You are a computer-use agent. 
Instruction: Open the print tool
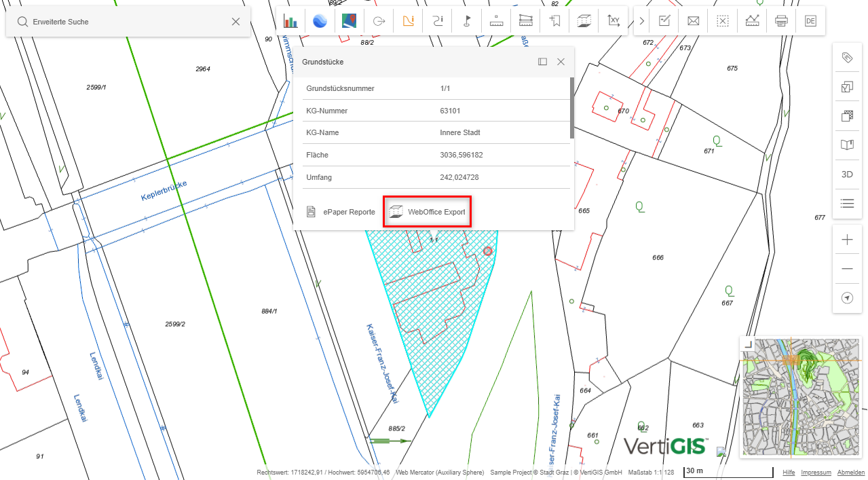[x=780, y=20]
